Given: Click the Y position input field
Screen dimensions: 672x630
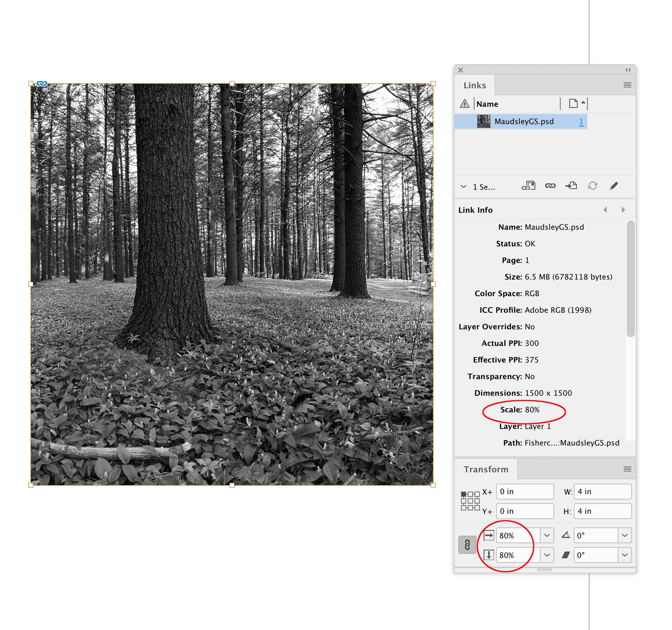Looking at the screenshot, I should (x=525, y=511).
